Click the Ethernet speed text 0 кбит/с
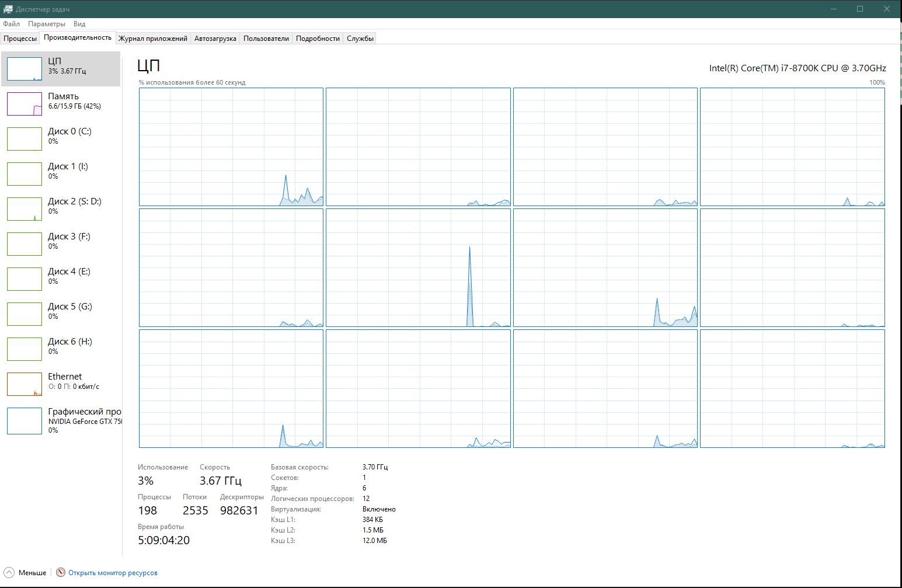The image size is (902, 588). [86, 387]
